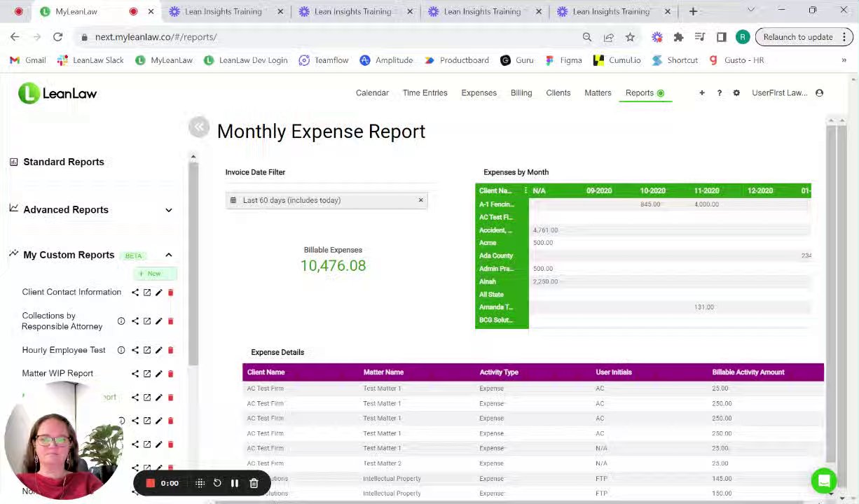Delete the Matter WIP Report
The height and width of the screenshot is (504, 859).
coord(170,374)
